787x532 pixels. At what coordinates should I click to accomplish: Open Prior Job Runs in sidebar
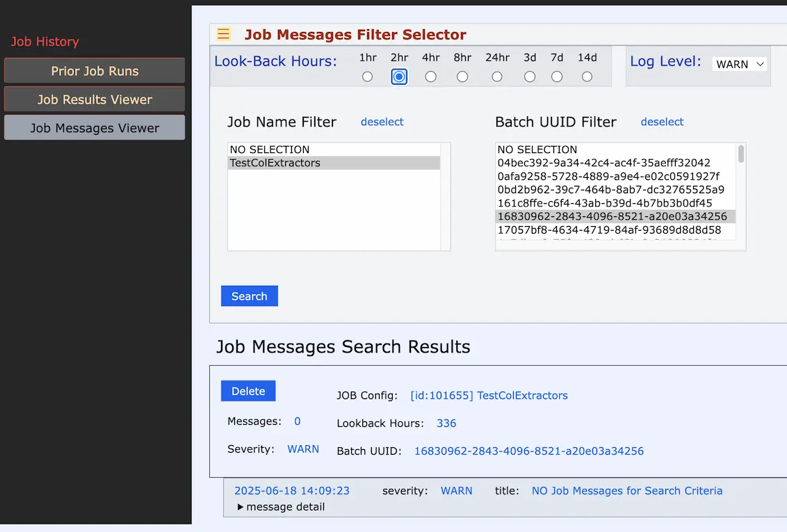point(95,71)
